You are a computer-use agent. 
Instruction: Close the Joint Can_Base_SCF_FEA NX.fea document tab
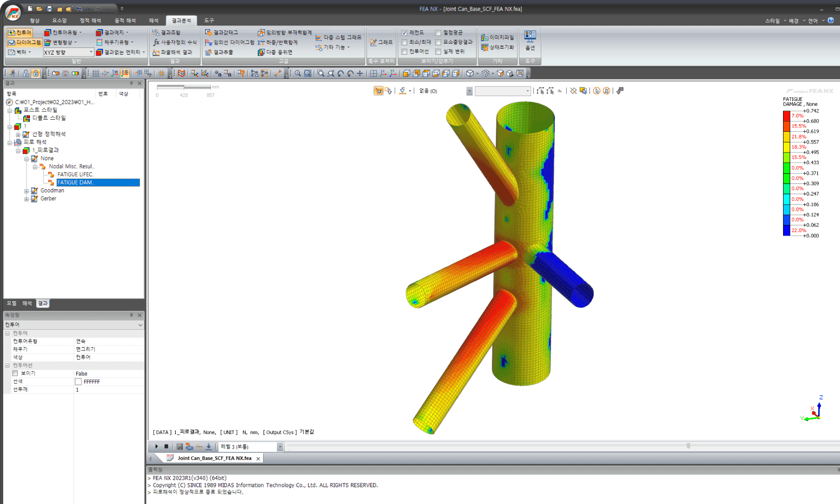[258, 459]
